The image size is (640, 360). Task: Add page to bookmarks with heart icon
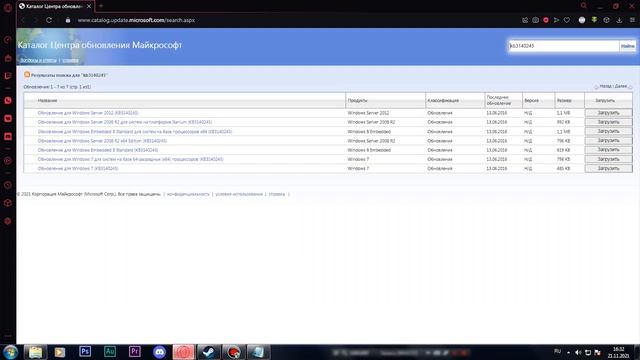[x=567, y=20]
